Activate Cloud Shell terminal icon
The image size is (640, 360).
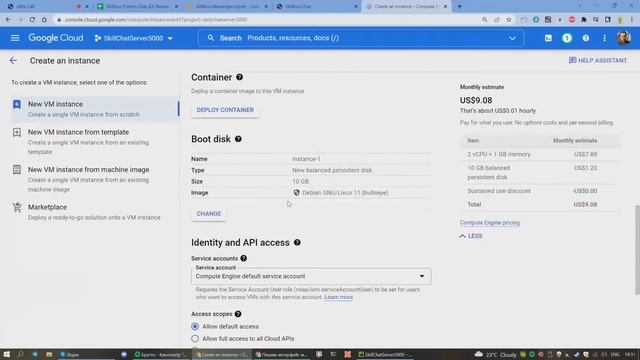tap(548, 38)
